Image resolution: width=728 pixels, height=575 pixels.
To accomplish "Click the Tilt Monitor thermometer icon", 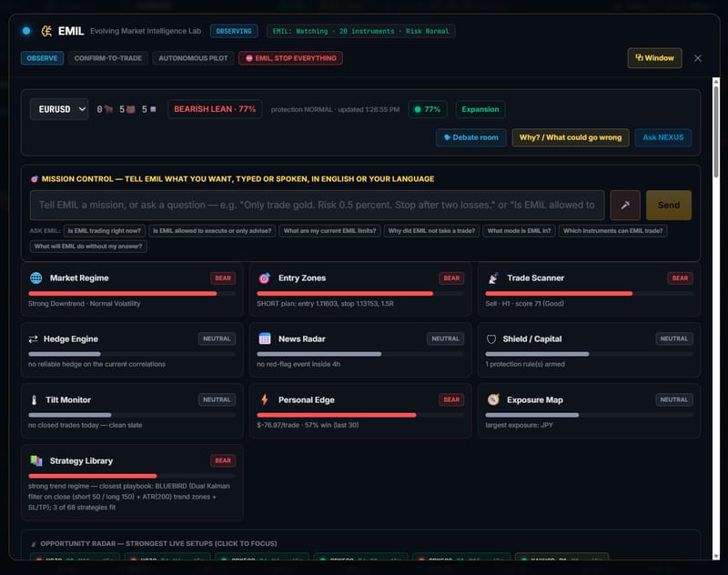I will 34,400.
